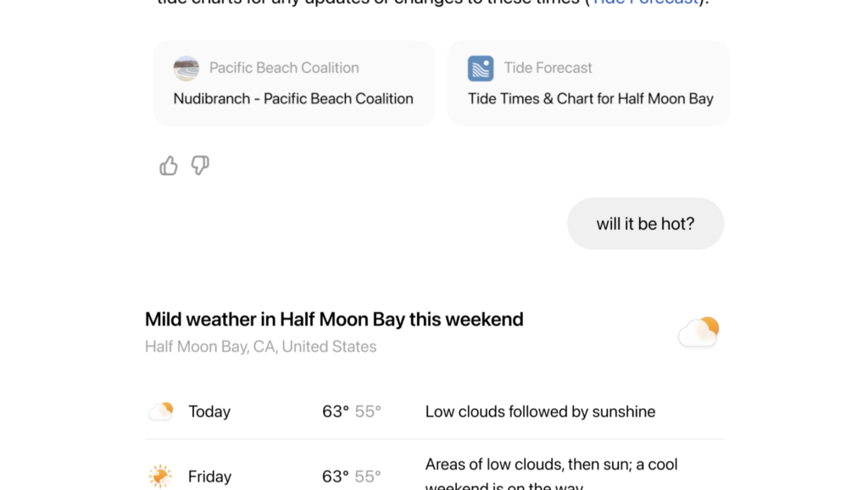Click the thumbs up feedback icon
The image size is (868, 490).
169,165
